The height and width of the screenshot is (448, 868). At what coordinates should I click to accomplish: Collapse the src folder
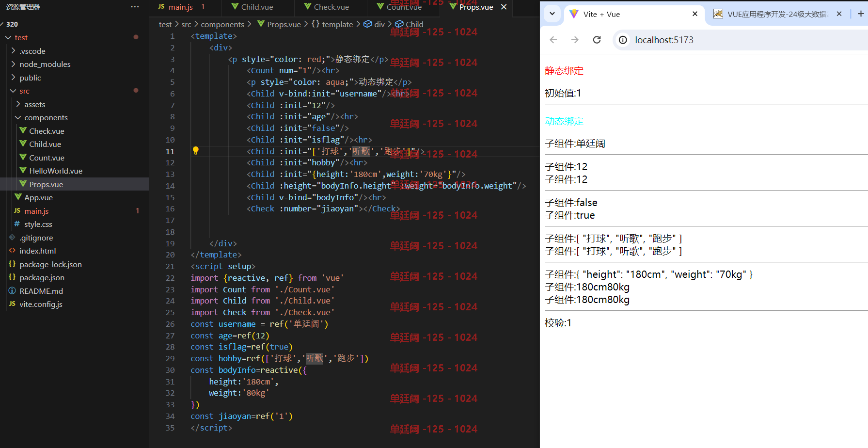pyautogui.click(x=13, y=91)
